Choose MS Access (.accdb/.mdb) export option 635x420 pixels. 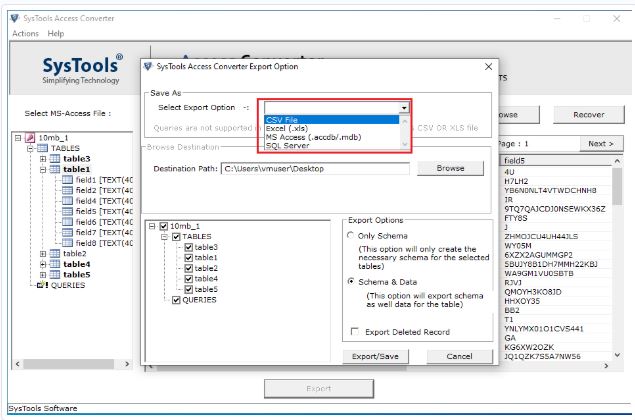pyautogui.click(x=332, y=137)
